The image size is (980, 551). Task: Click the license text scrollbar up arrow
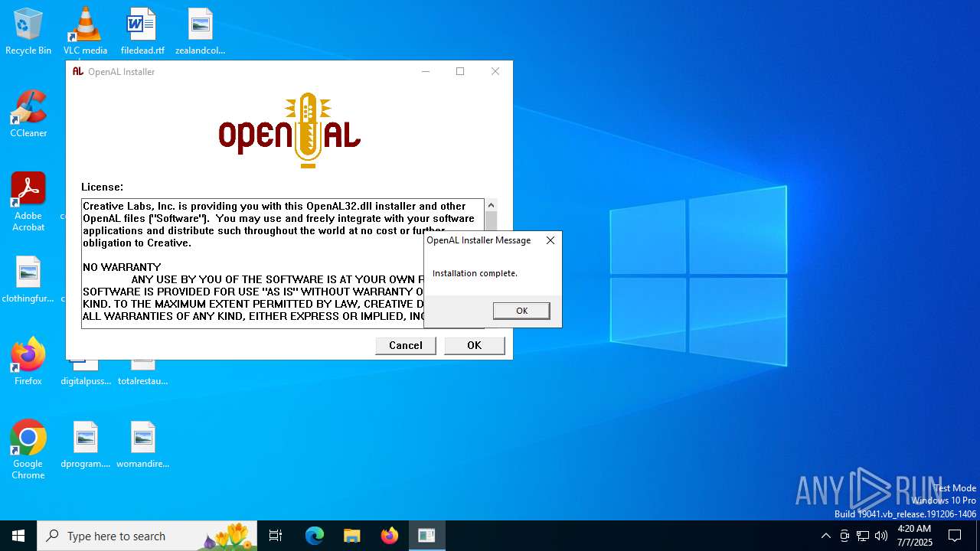coord(491,204)
